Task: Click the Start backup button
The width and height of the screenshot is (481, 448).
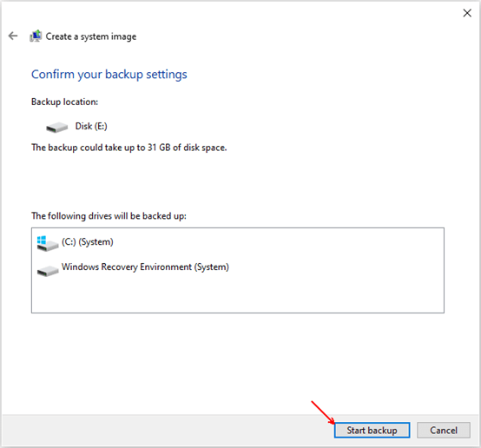Action: tap(372, 431)
